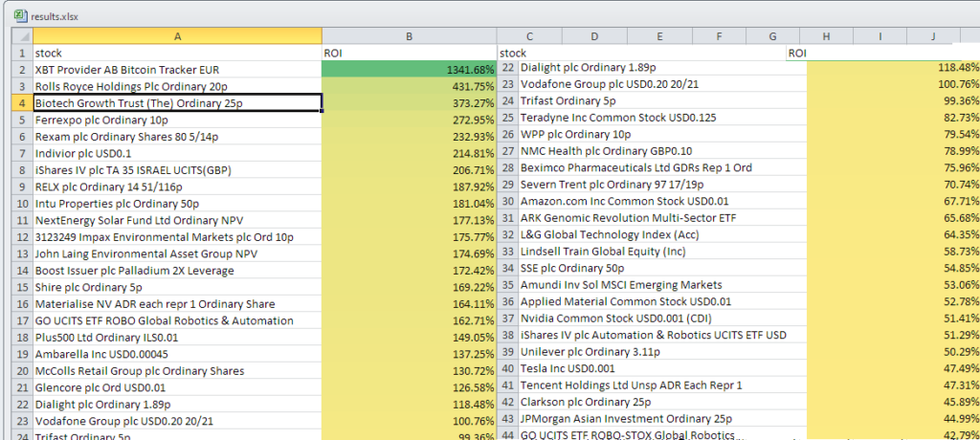The height and width of the screenshot is (440, 980).
Task: Select the Glencore plc Ord USD0.01 cell
Action: 177,387
